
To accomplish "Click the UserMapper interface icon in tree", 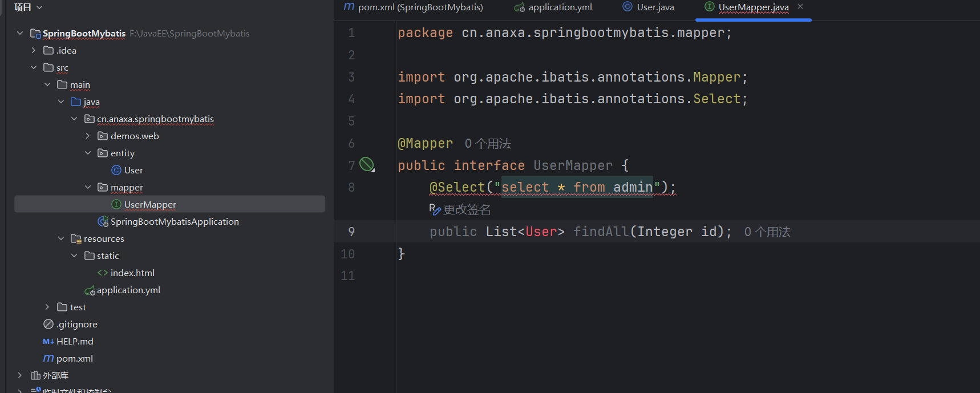I will coord(116,204).
